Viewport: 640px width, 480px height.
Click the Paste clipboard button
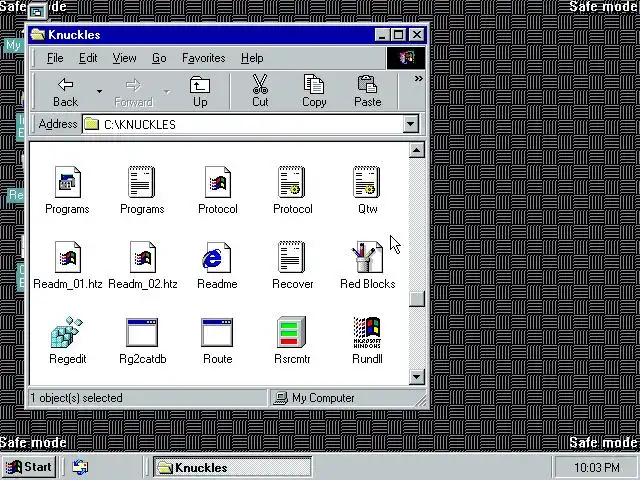click(x=368, y=92)
